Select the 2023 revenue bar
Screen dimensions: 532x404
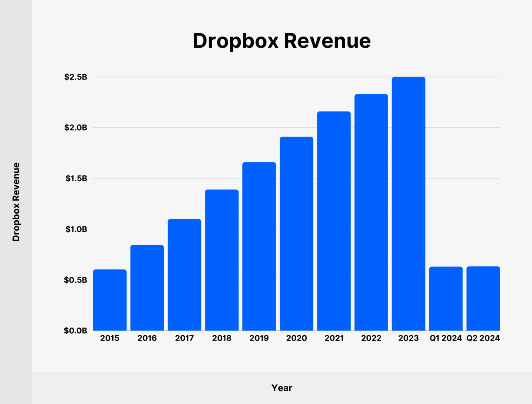coord(408,203)
